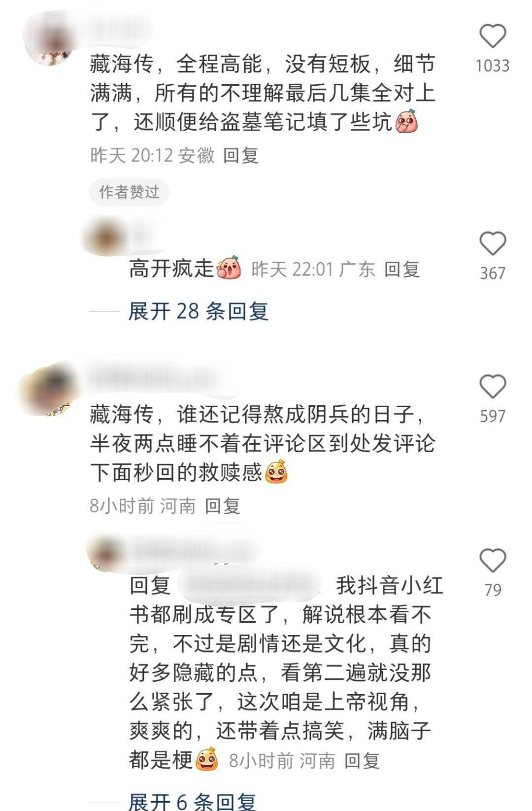532x811 pixels.
Task: Open the first commenter's avatar profile
Action: [x=51, y=43]
